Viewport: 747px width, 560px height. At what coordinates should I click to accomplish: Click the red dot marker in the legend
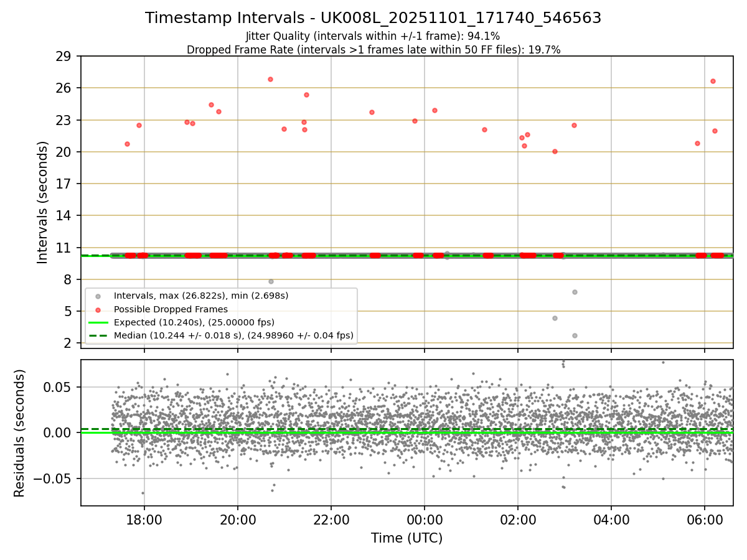98,309
